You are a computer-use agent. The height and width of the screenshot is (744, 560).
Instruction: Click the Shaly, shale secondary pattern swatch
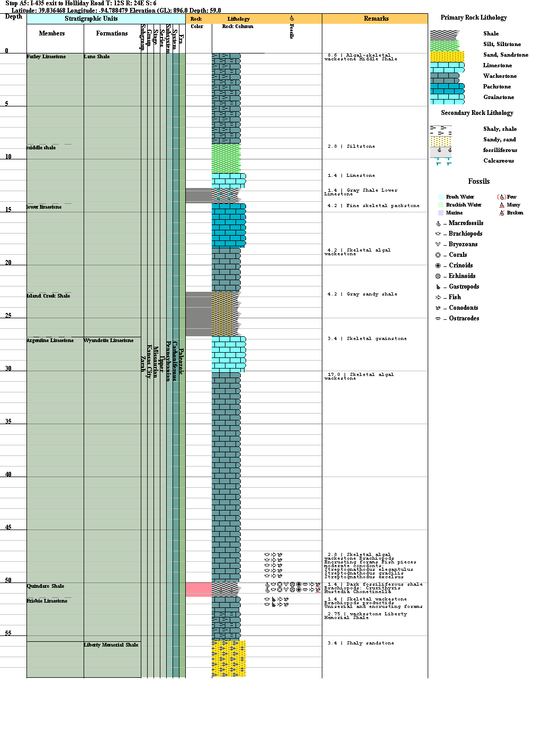click(441, 130)
